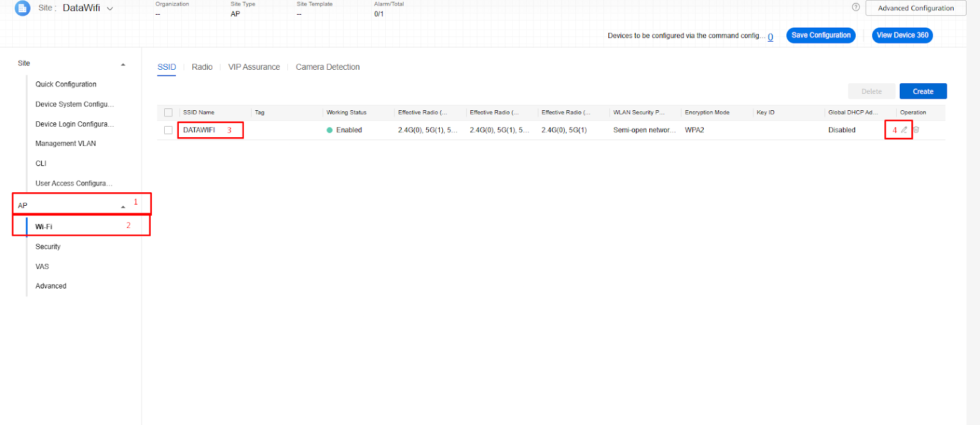Image resolution: width=980 pixels, height=425 pixels.
Task: Check the DATAWIFI row checkbox
Action: (168, 130)
